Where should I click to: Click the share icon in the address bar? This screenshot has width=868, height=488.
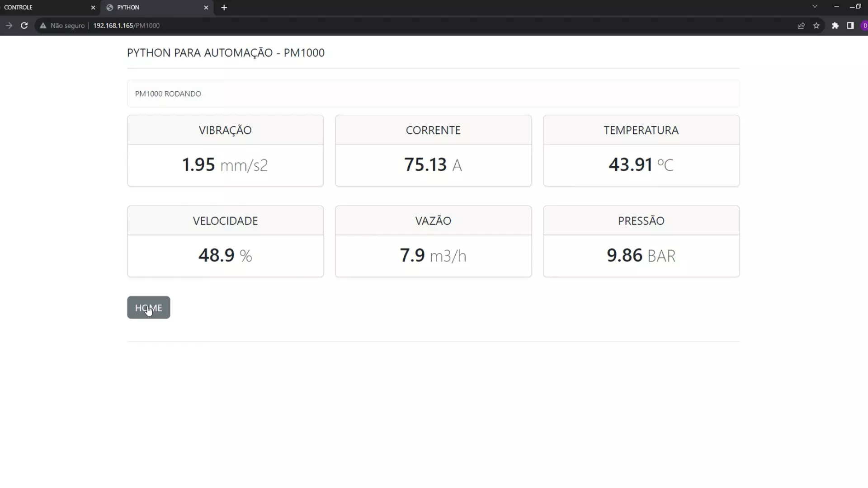tap(801, 26)
